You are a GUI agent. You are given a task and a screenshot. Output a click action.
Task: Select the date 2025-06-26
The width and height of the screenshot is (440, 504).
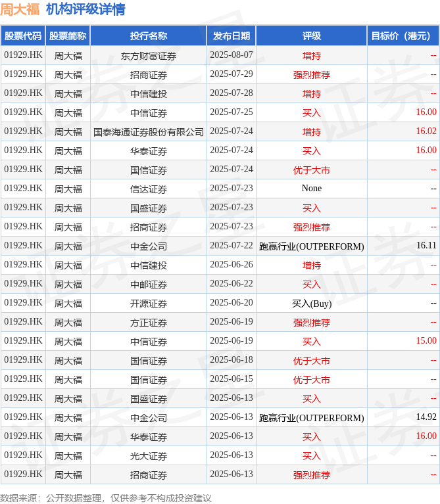pyautogui.click(x=232, y=265)
